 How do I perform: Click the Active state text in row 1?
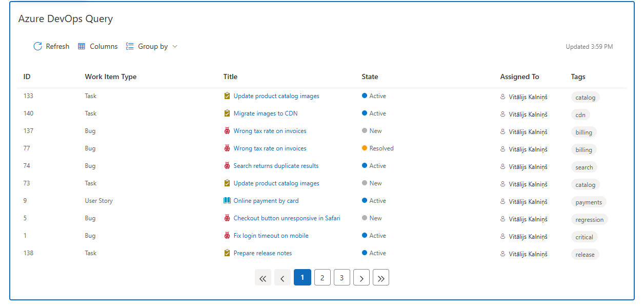(x=378, y=236)
